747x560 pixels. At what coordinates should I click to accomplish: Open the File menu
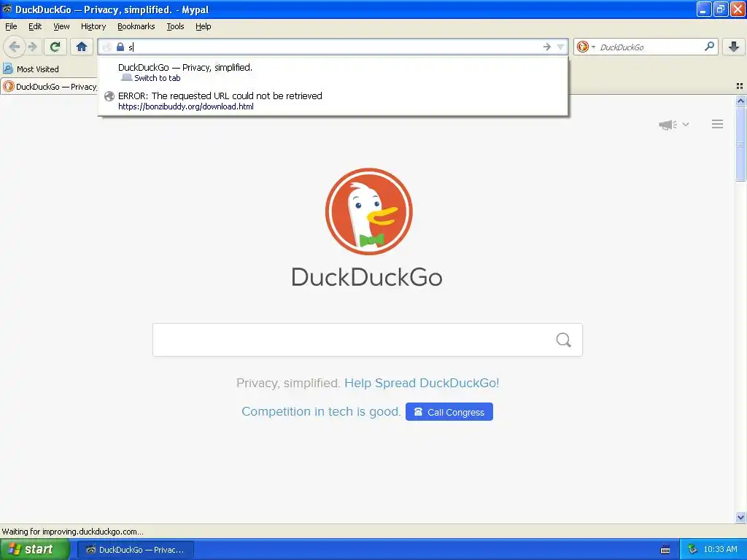tap(11, 26)
